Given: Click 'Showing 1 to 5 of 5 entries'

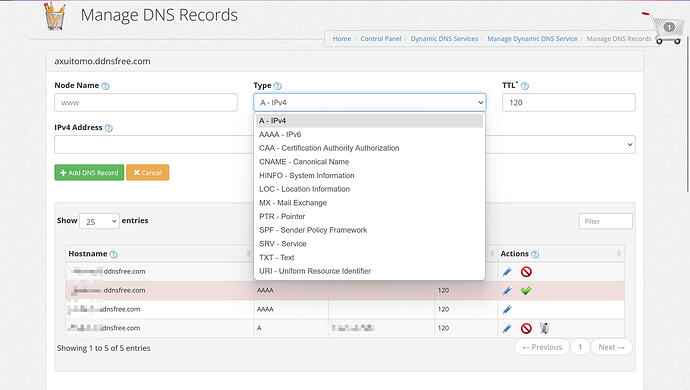Looking at the screenshot, I should coord(103,348).
